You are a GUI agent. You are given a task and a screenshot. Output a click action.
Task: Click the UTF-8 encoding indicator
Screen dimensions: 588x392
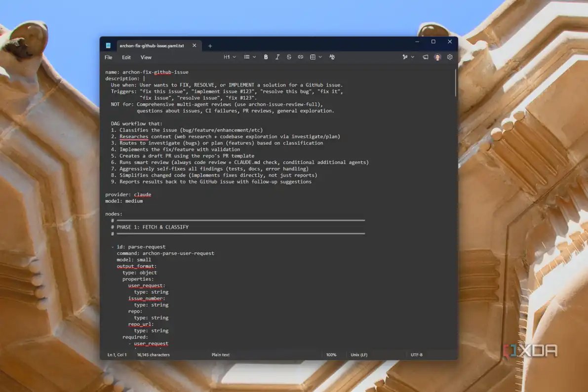[416, 354]
